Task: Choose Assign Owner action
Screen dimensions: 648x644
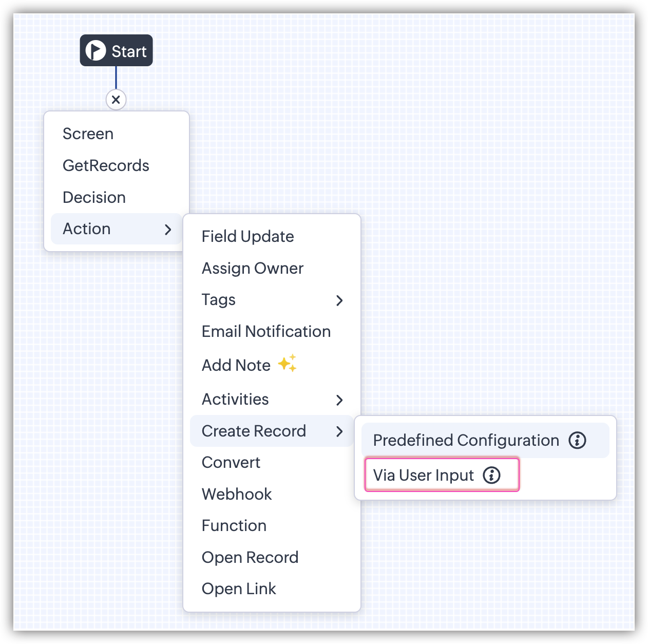Action: (x=252, y=268)
